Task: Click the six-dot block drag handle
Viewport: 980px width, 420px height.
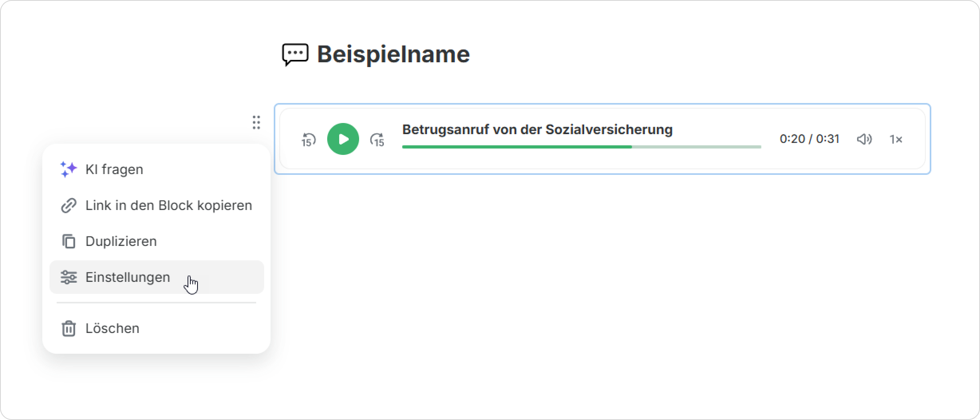Action: (256, 122)
